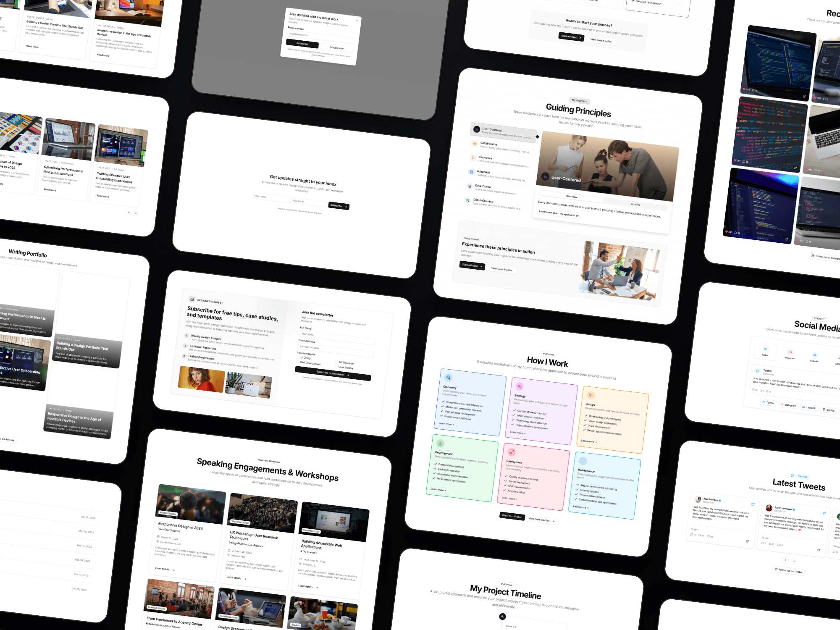This screenshot has width=840, height=630.
Task: Open Sarah Johnson's tweet external link icon
Action: coord(819,550)
